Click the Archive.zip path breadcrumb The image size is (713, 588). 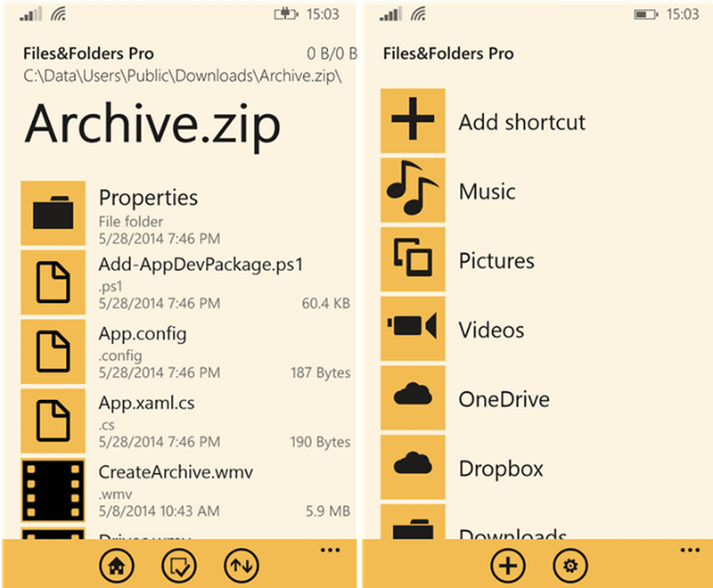pos(183,76)
